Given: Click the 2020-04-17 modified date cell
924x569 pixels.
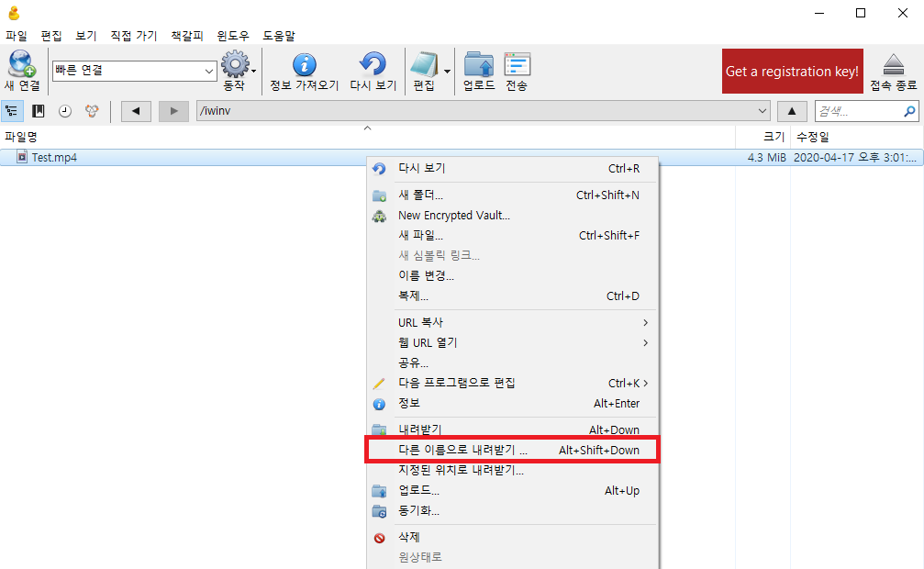Looking at the screenshot, I should [x=854, y=158].
